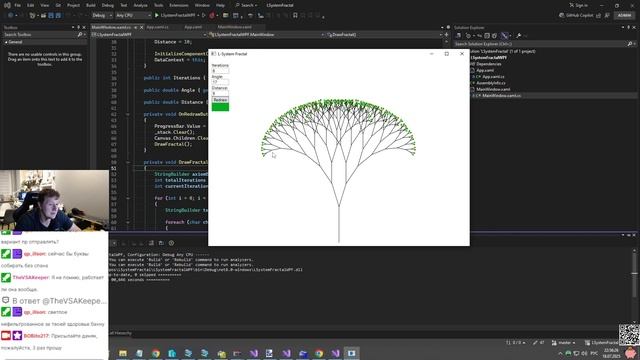Open the Tools menu
The height and width of the screenshot is (360, 640).
point(158,5)
